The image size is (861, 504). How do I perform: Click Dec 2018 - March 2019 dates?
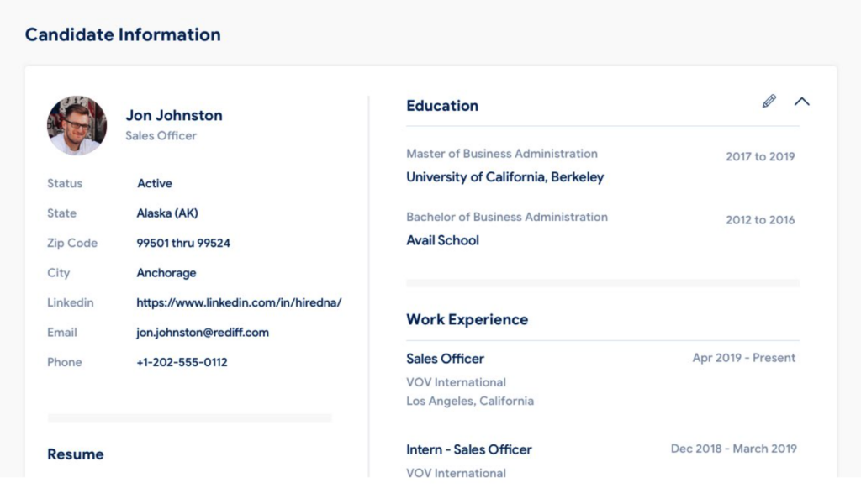pyautogui.click(x=733, y=449)
